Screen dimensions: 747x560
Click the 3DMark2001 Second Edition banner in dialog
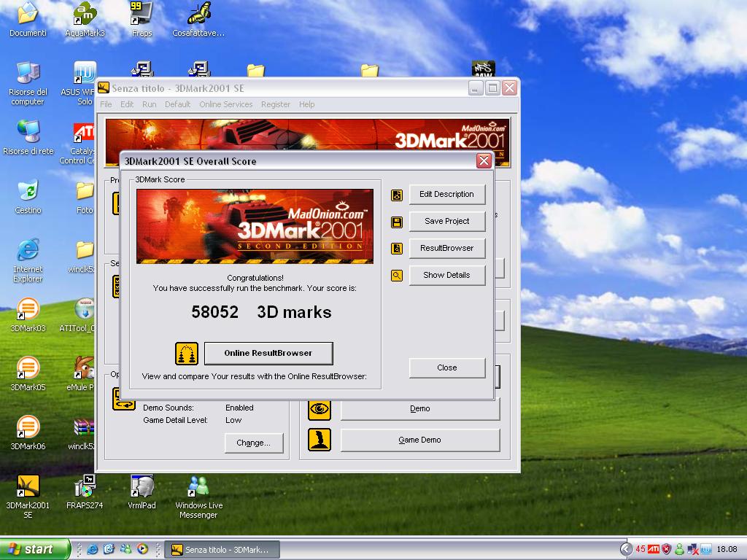pos(255,226)
